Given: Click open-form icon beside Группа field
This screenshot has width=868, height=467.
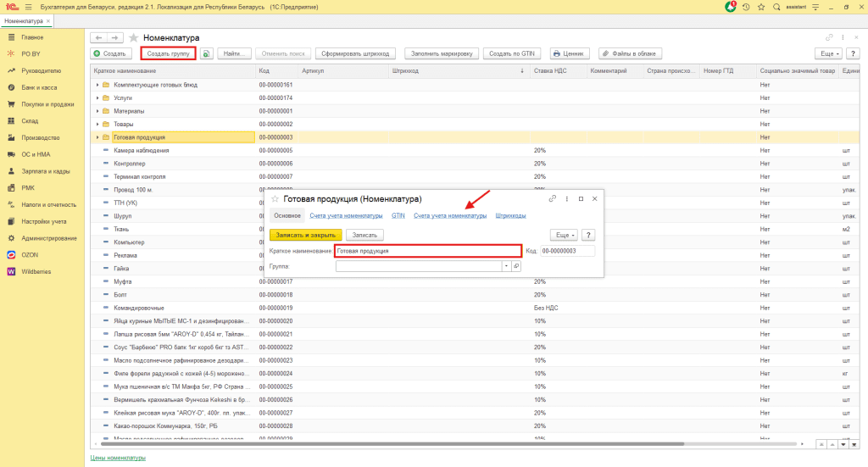Looking at the screenshot, I should (x=516, y=266).
